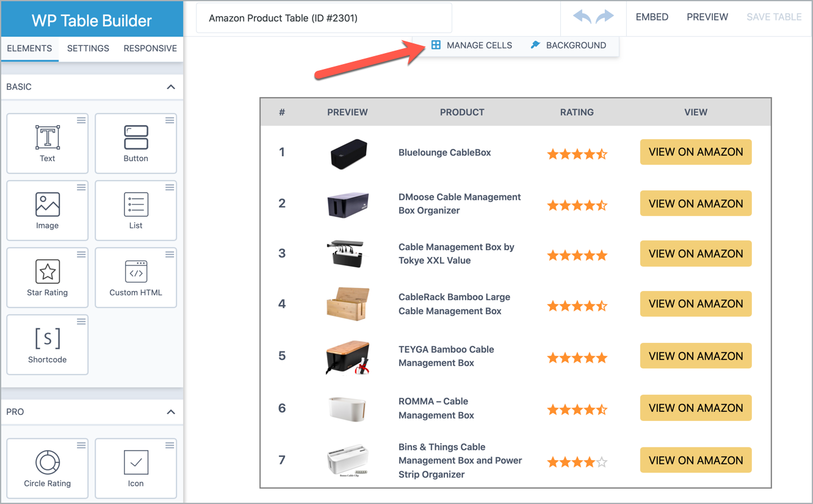Edit the Amazon Product Table name field
Image resolution: width=813 pixels, height=504 pixels.
tap(323, 18)
